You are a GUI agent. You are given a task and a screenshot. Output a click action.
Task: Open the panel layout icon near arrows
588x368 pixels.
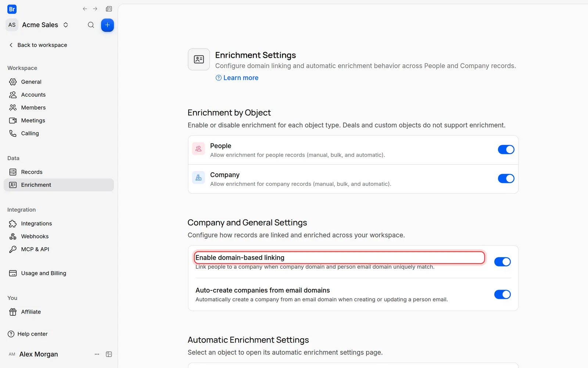click(109, 9)
